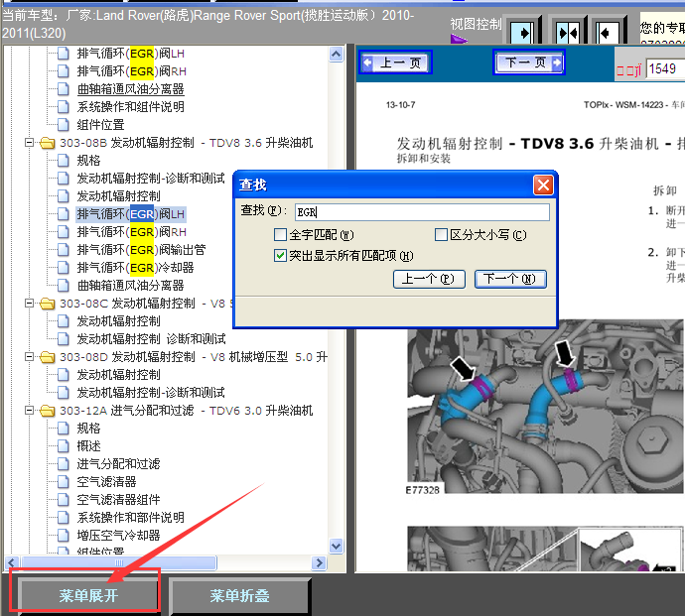The image size is (685, 616).
Task: Collapse the 303-08C 发动机辐射控制 folder
Action: tap(29, 304)
